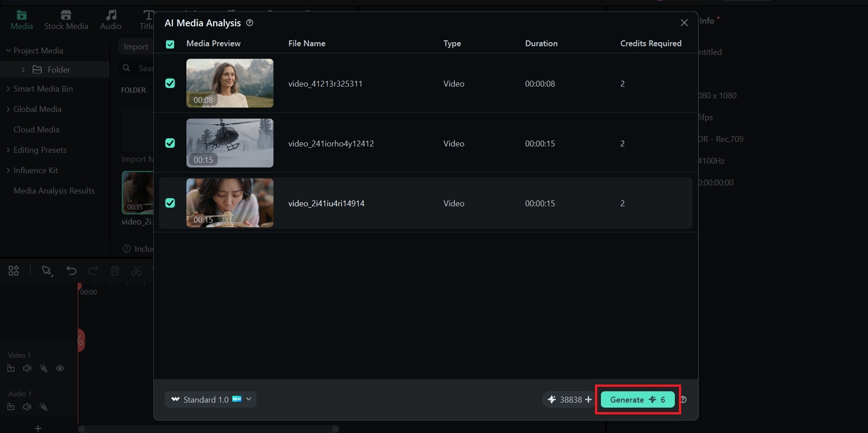
Task: Open the timeline layout grid icon
Action: 14,271
